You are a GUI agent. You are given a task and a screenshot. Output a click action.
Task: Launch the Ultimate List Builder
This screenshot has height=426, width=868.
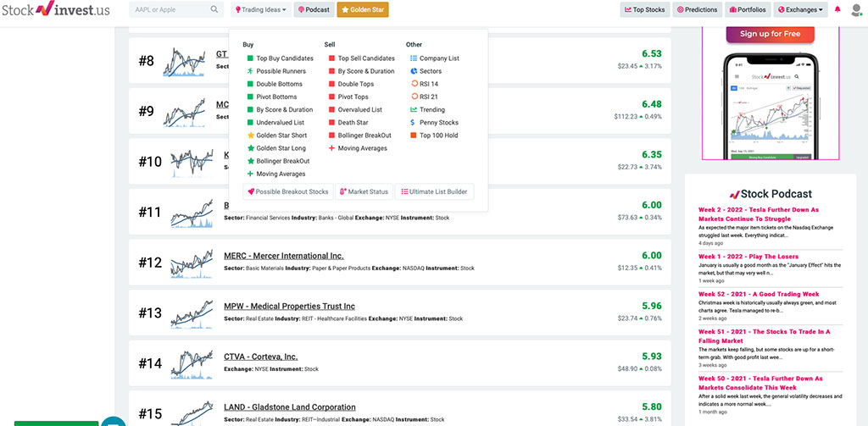[433, 191]
